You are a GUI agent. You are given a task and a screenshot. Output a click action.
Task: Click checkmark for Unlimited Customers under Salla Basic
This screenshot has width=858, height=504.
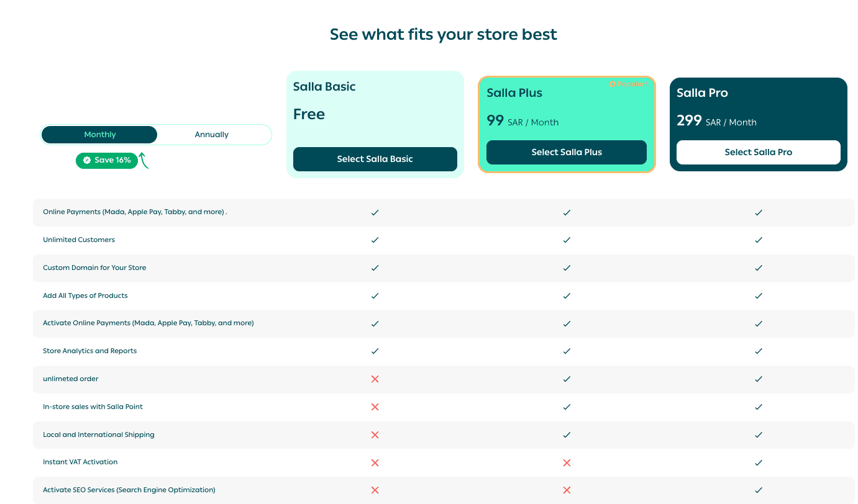pos(375,240)
